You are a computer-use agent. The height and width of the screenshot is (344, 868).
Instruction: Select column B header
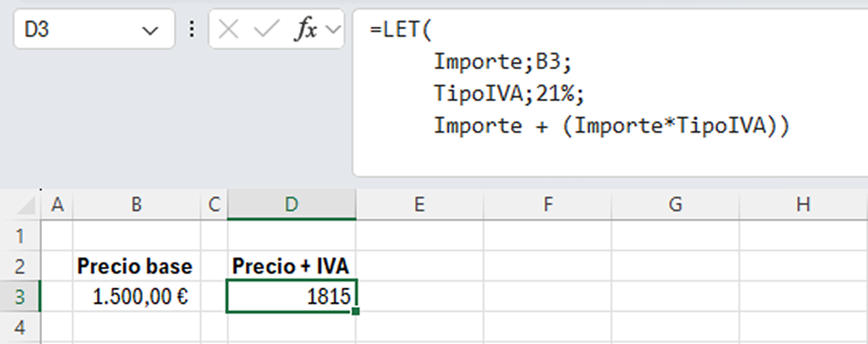click(136, 205)
